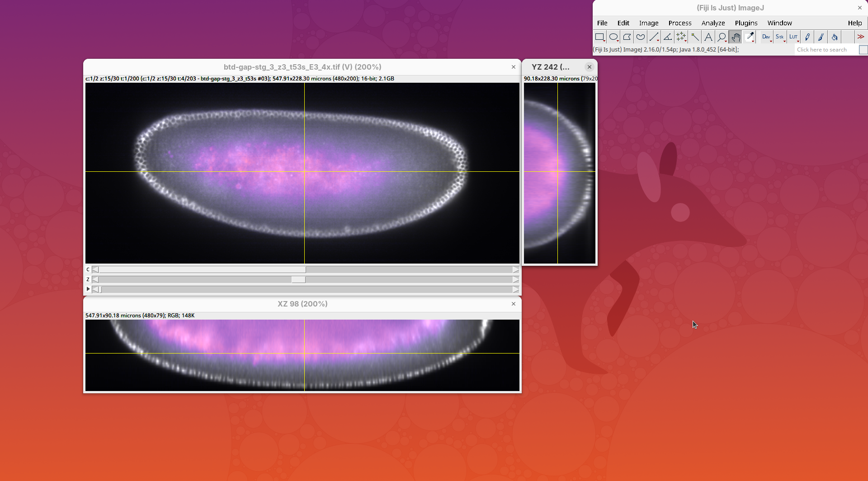Select the Flood Fill bucket tool

[x=835, y=37]
